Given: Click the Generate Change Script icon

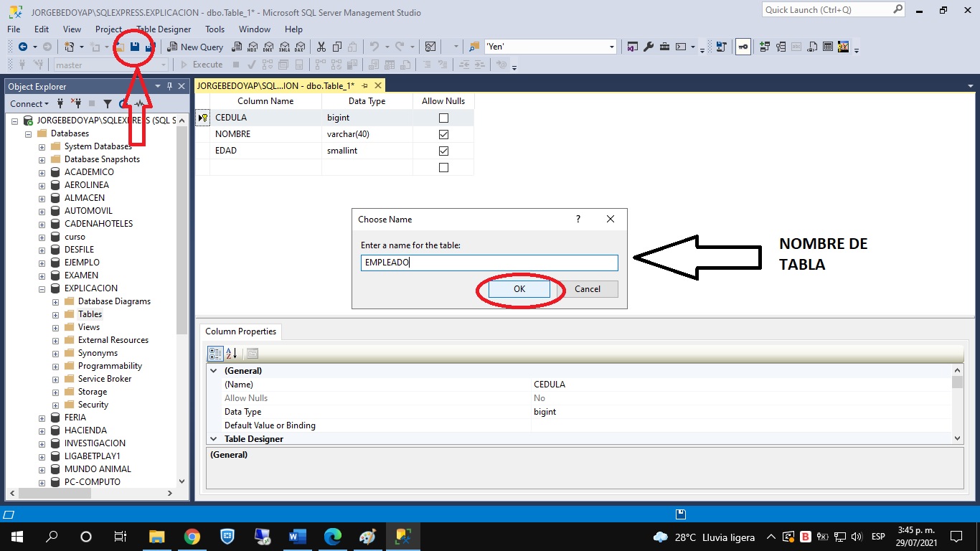Looking at the screenshot, I should (721, 47).
